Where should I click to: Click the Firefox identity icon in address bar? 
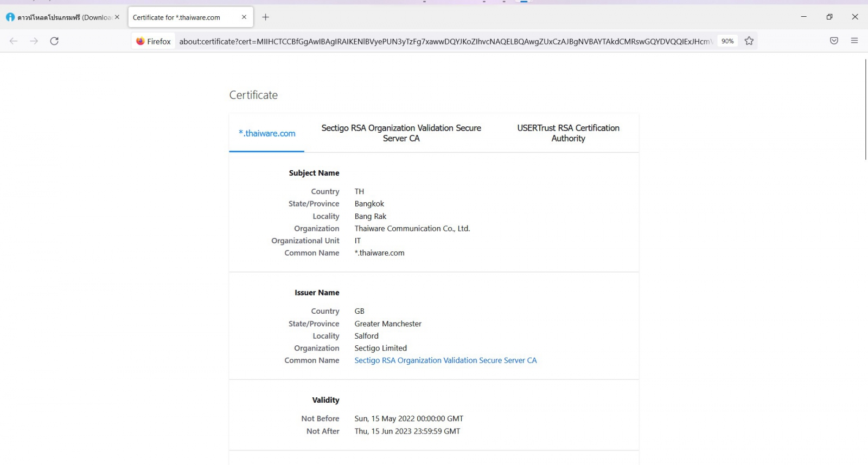[154, 41]
